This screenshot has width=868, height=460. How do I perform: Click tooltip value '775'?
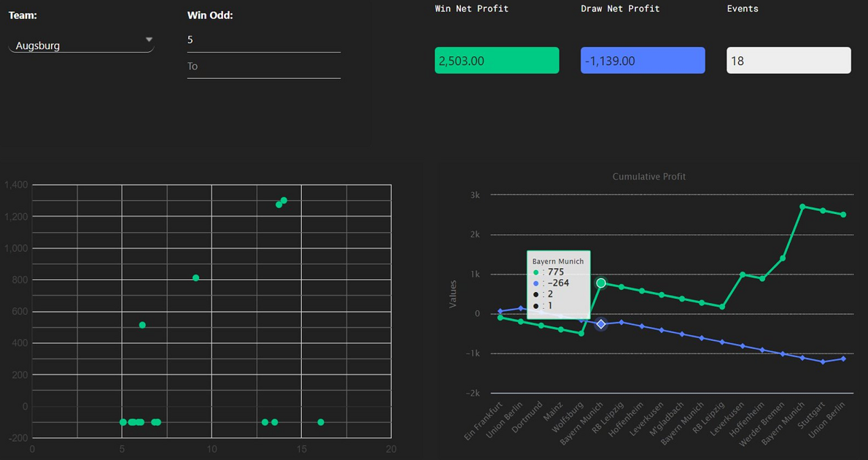(556, 272)
